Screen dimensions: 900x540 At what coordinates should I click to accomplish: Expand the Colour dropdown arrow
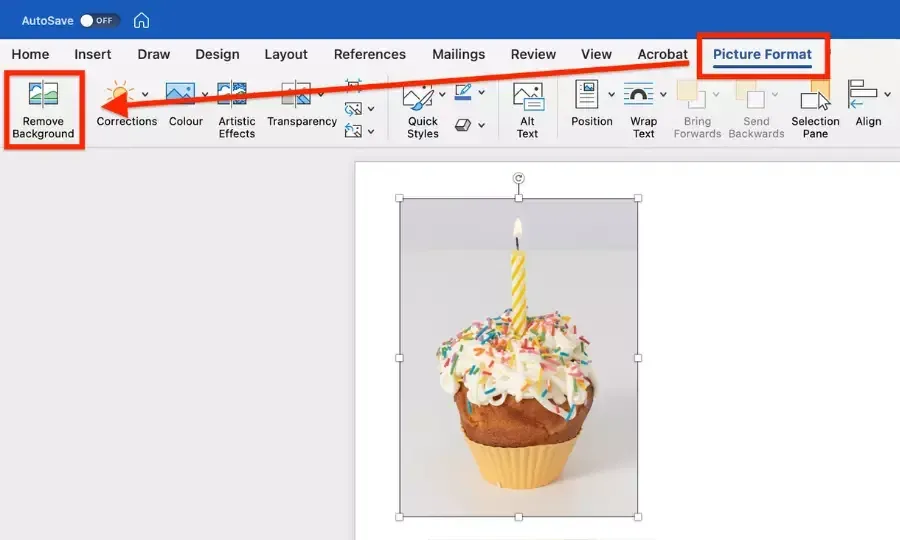[x=205, y=95]
